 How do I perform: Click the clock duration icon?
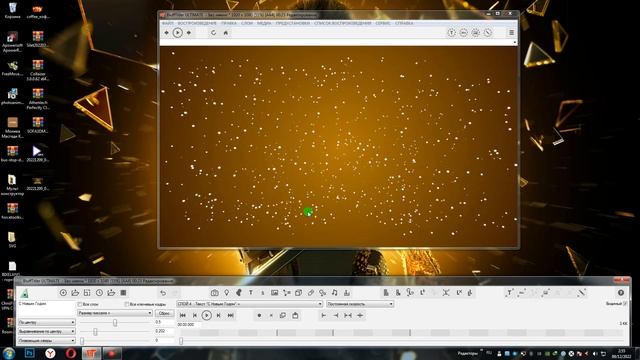pyautogui.click(x=99, y=293)
